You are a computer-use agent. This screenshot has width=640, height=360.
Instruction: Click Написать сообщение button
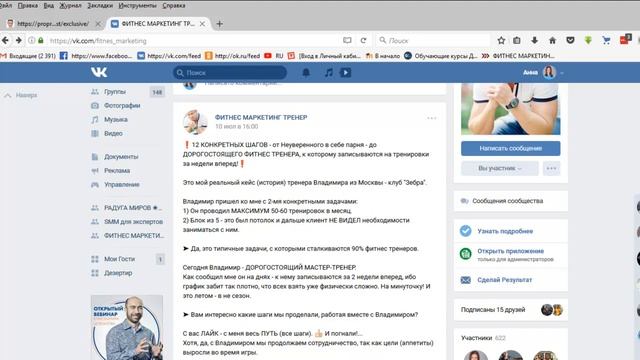pos(511,148)
